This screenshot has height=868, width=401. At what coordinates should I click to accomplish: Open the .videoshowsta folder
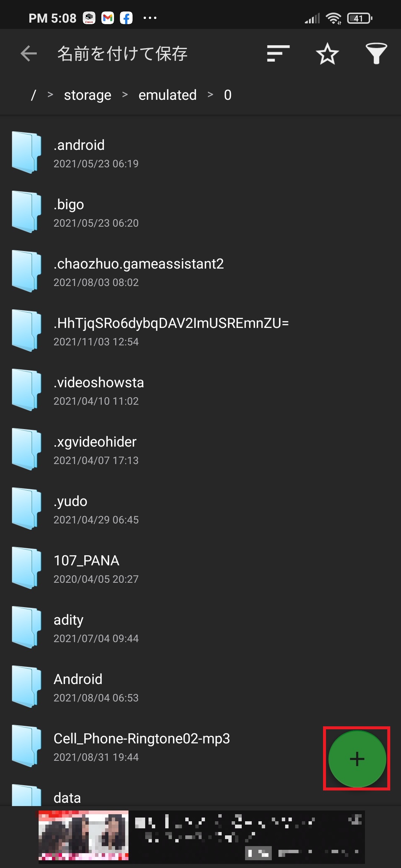(200, 390)
